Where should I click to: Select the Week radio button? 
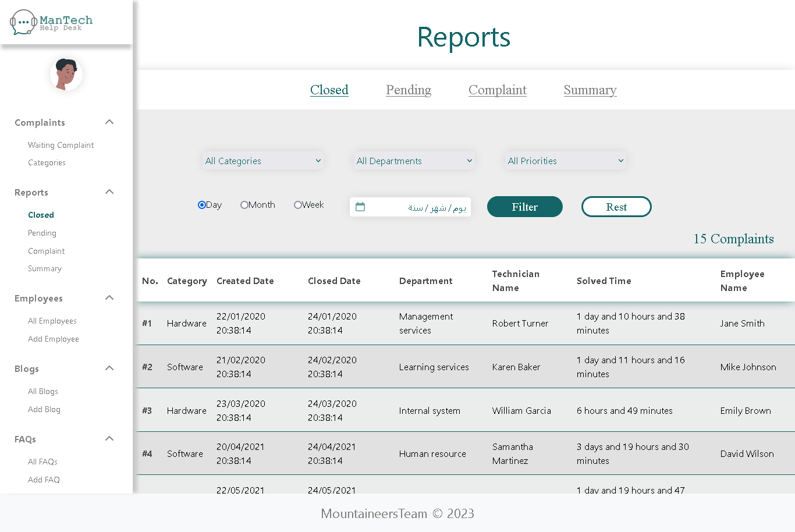tap(298, 205)
